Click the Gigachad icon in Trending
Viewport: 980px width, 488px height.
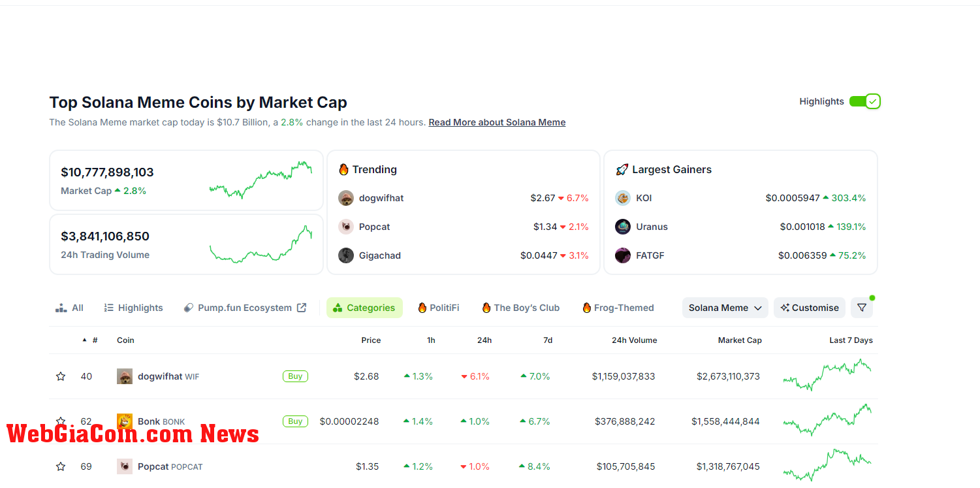[x=346, y=255]
